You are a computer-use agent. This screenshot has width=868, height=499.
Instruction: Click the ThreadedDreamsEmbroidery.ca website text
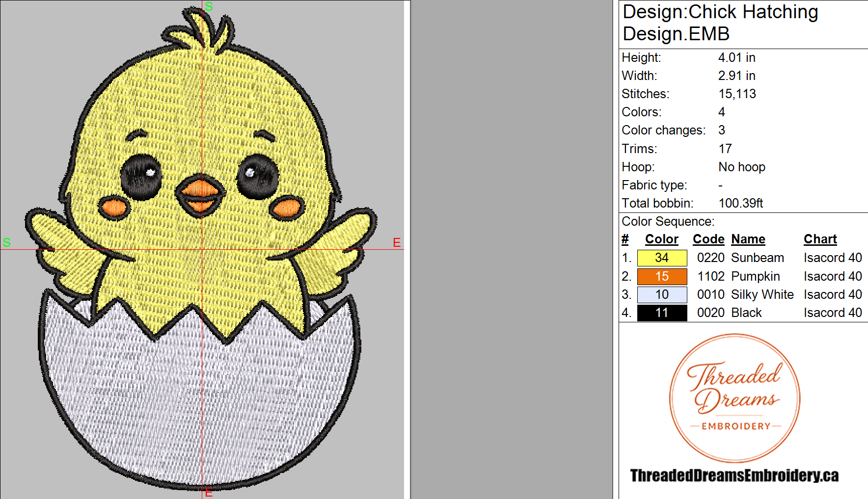point(734,475)
